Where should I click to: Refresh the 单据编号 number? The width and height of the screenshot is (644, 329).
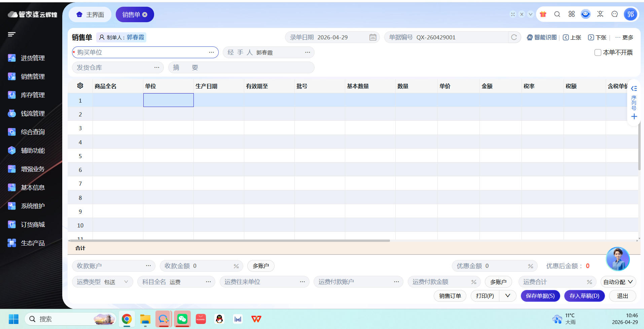click(x=514, y=37)
